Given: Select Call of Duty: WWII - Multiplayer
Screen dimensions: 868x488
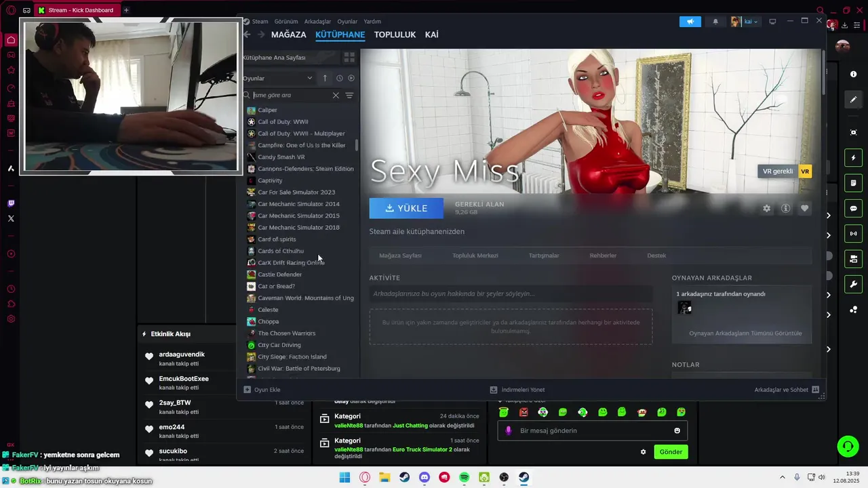Looking at the screenshot, I should (x=301, y=134).
